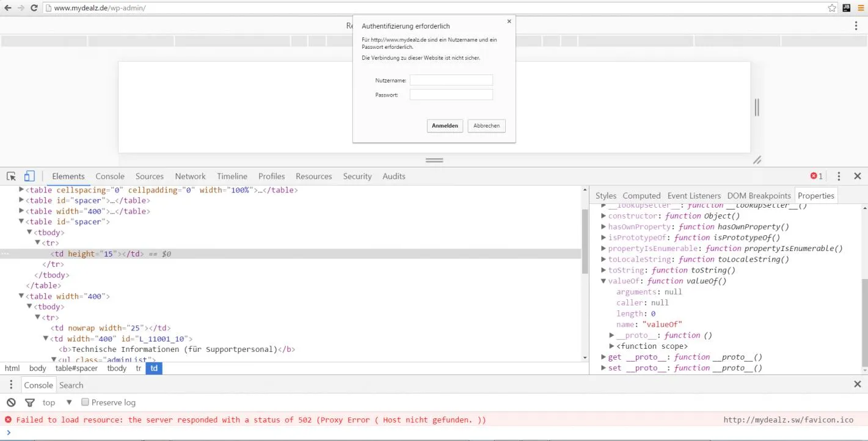Activate the inspect element picker icon
Image resolution: width=868 pixels, height=441 pixels.
click(x=11, y=177)
